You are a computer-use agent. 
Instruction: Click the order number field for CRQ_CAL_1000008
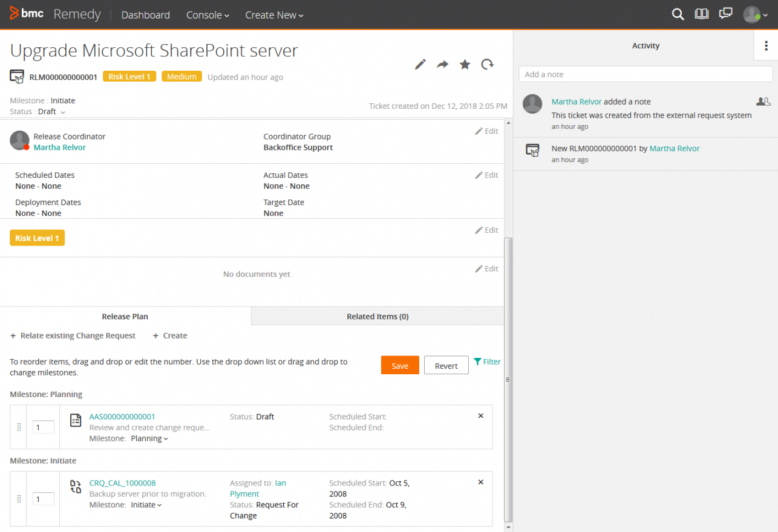pyautogui.click(x=44, y=499)
